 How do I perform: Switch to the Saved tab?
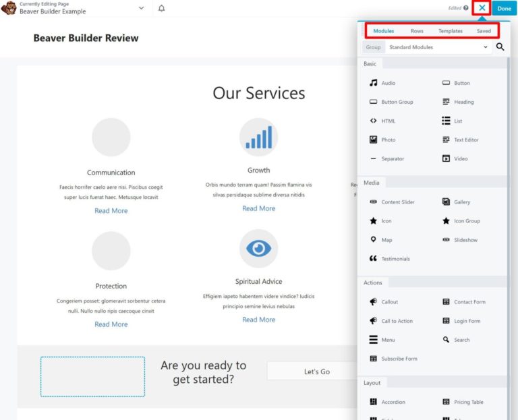484,31
